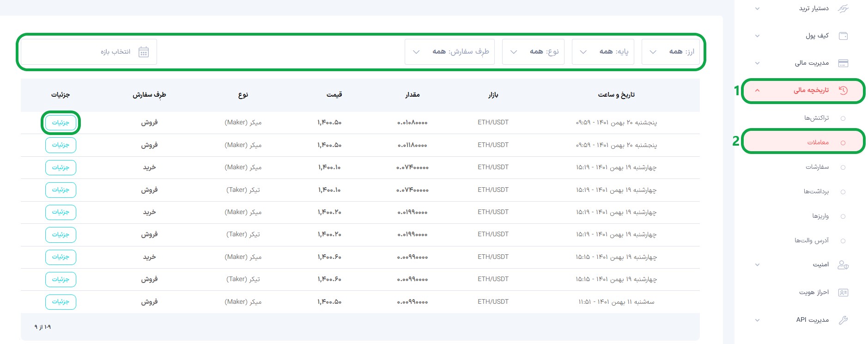The width and height of the screenshot is (868, 344).
Task: Click the انتخاب بازه date range field
Action: click(89, 52)
